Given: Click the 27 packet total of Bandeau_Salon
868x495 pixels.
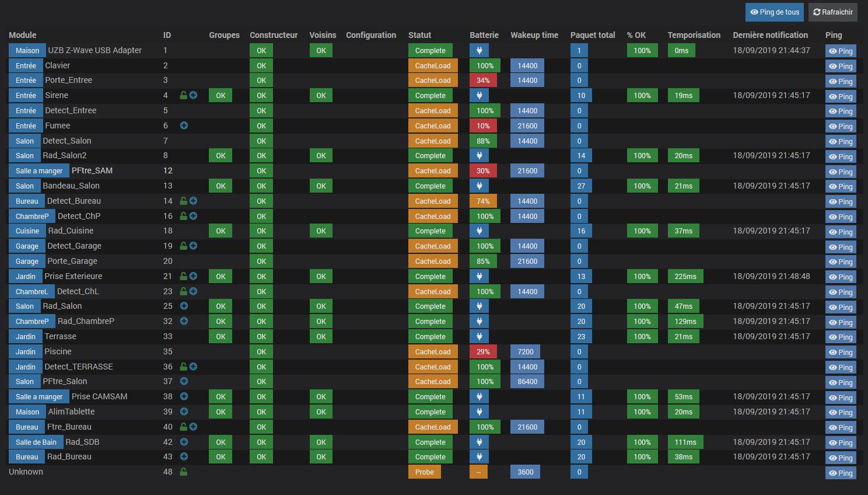Looking at the screenshot, I should click(581, 186).
